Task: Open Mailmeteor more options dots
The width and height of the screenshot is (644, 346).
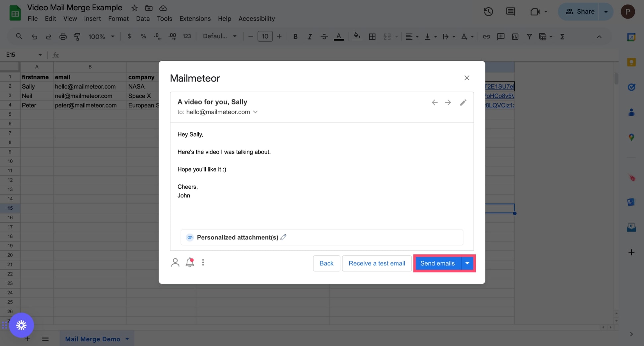Action: pos(203,262)
